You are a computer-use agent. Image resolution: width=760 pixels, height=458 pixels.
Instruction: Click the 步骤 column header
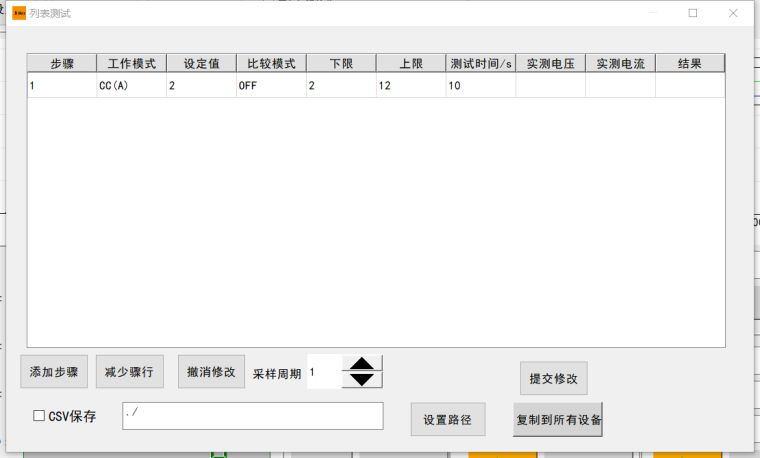point(61,63)
